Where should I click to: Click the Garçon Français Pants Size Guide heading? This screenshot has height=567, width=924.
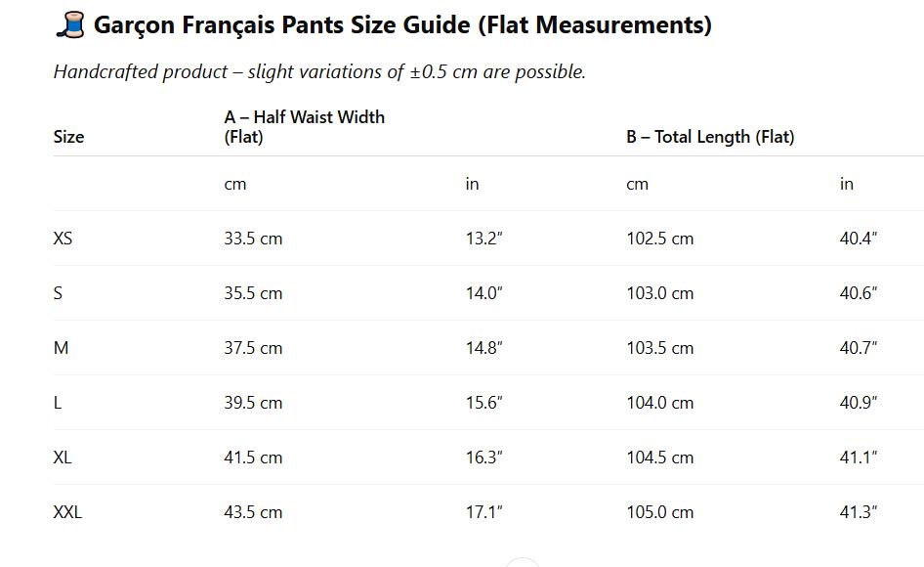click(x=402, y=25)
